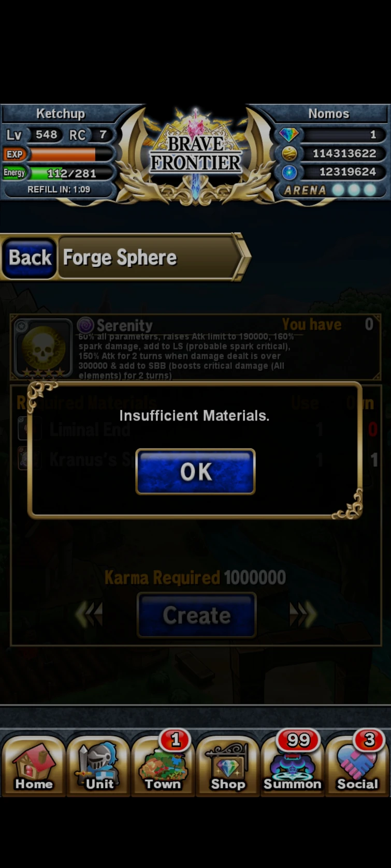
Task: Tap the blue Karma orb icon
Action: [289, 172]
